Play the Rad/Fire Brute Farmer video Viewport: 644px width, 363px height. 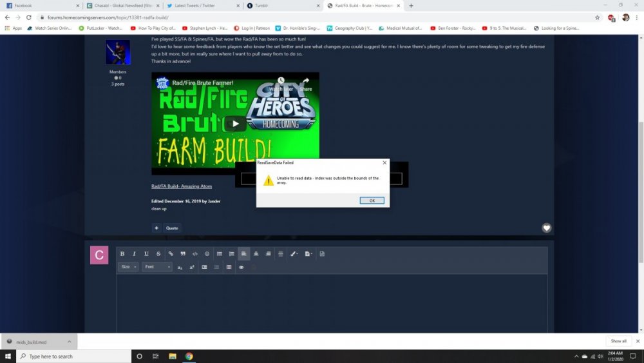coord(235,124)
